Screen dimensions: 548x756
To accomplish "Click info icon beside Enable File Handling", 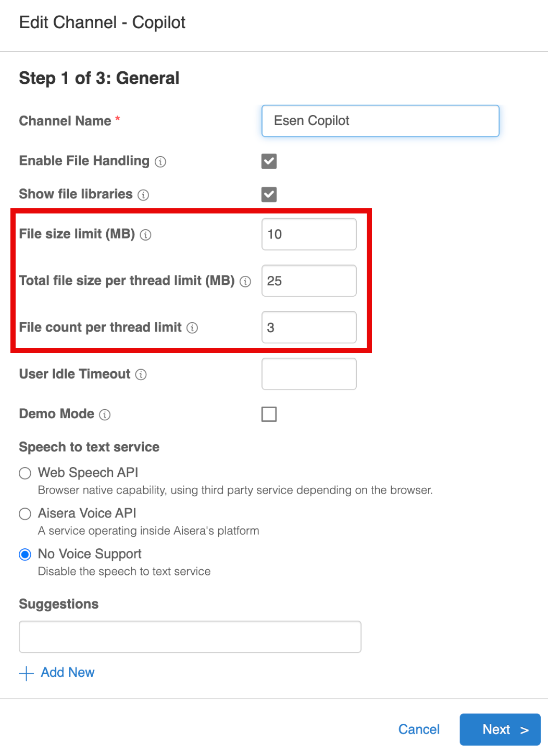I will [160, 162].
